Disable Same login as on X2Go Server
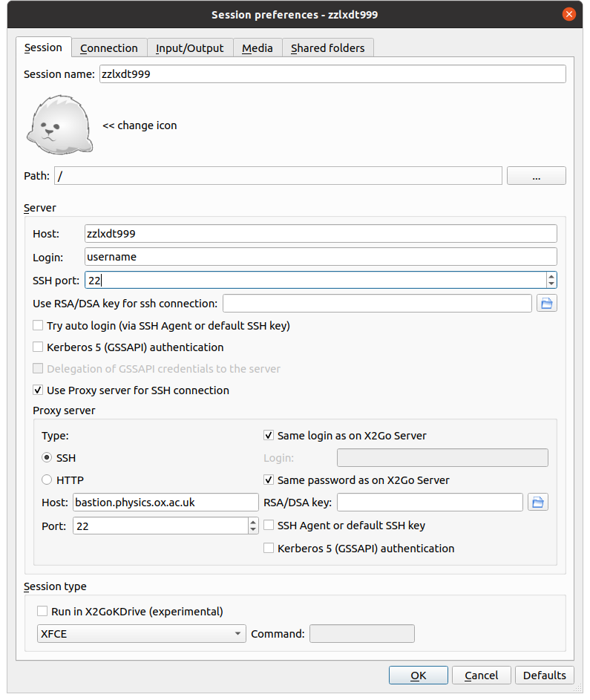590x700 pixels. [x=269, y=436]
